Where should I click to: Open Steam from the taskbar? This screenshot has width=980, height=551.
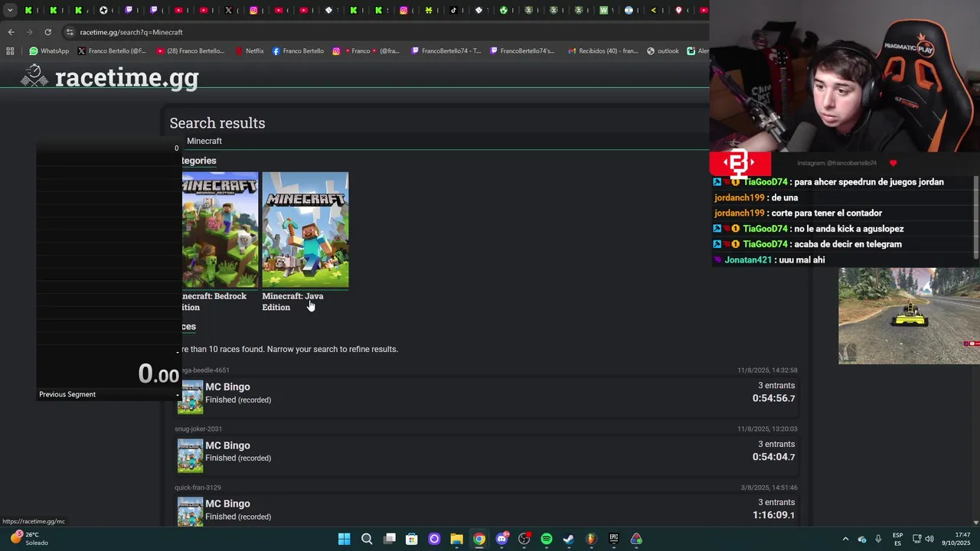click(x=568, y=539)
